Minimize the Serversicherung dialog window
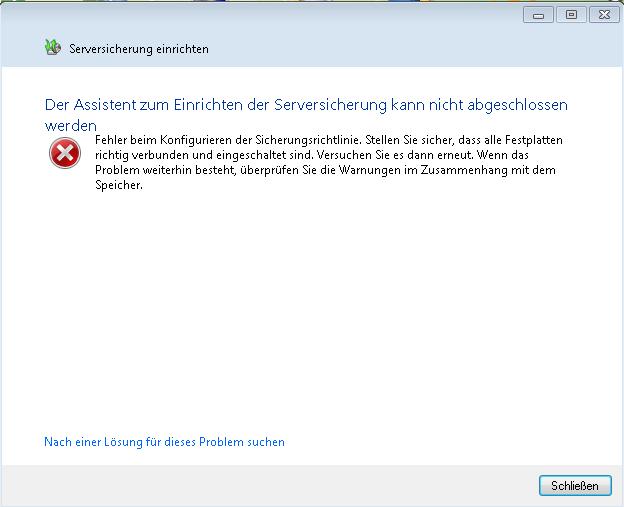Viewport: 624px width, 507px height. click(x=540, y=14)
